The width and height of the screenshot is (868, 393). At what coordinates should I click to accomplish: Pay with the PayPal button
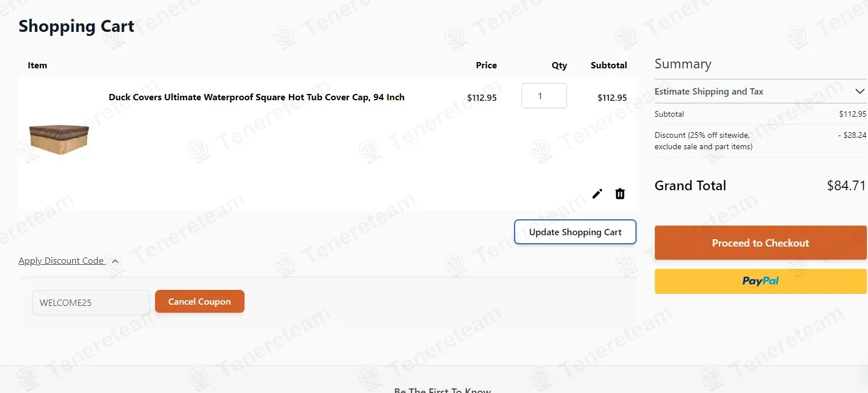coord(760,281)
